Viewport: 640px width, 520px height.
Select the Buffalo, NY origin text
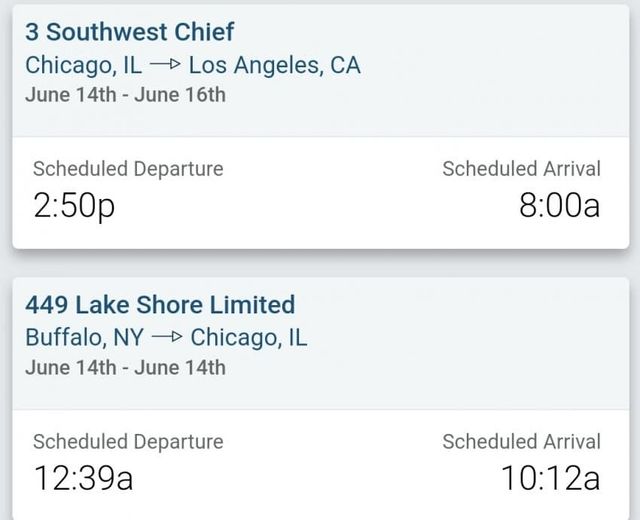click(x=84, y=337)
